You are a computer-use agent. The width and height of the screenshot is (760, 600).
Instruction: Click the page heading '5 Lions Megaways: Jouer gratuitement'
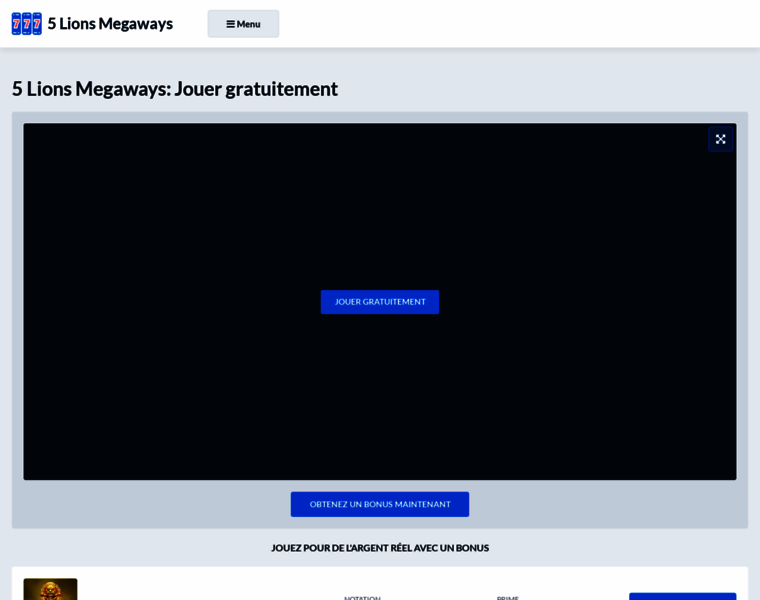click(175, 89)
